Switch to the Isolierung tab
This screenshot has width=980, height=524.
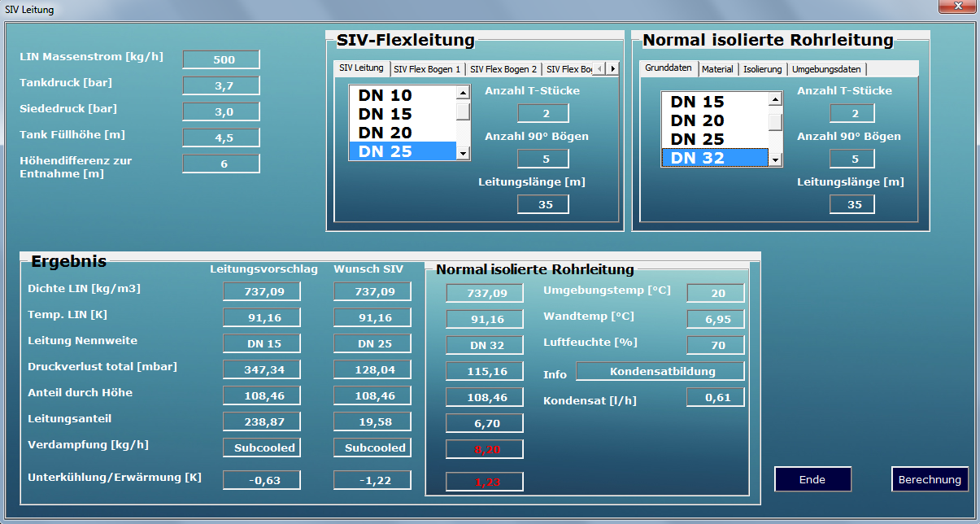(762, 69)
